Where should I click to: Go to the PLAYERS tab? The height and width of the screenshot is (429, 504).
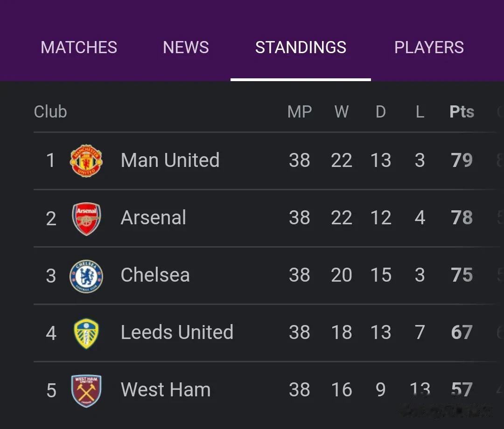429,48
